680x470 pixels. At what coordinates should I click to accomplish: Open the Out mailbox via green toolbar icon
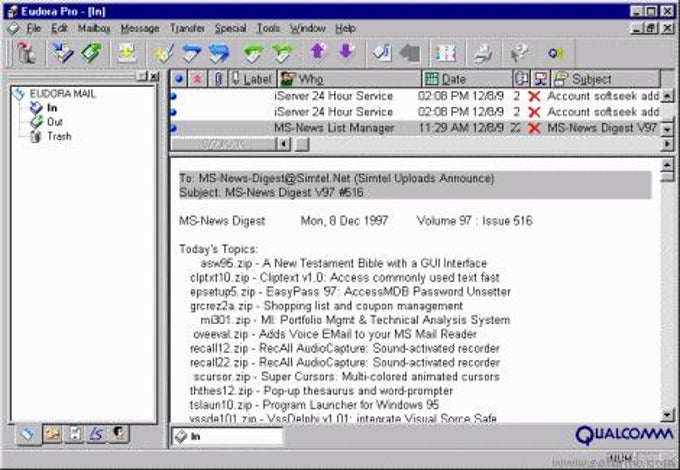(x=91, y=53)
